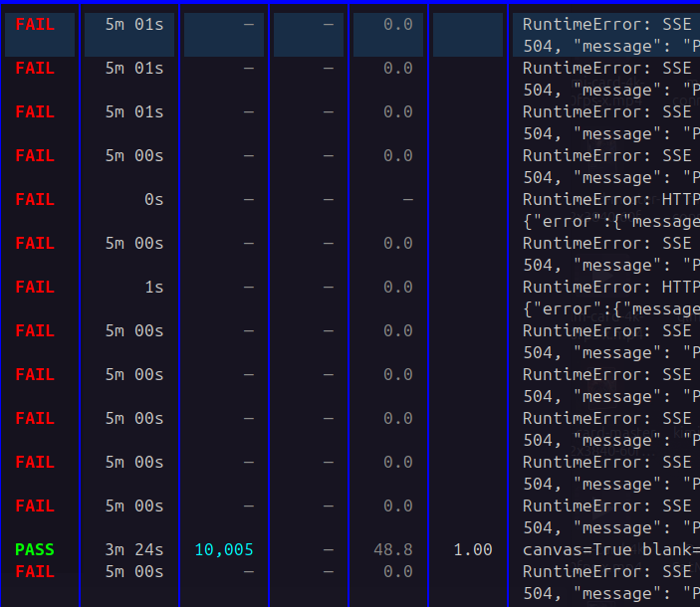700x607 pixels.
Task: Select the 0s duration cell
Action: tap(154, 199)
